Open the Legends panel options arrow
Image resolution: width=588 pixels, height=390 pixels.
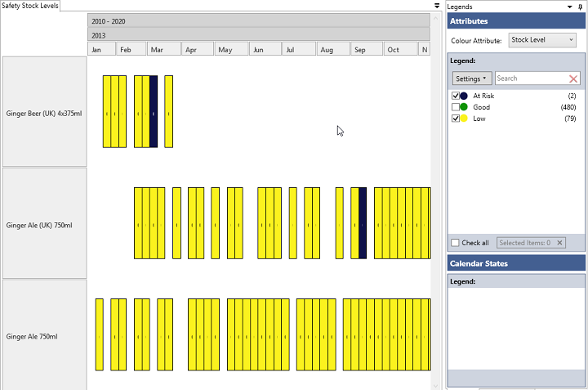[568, 6]
